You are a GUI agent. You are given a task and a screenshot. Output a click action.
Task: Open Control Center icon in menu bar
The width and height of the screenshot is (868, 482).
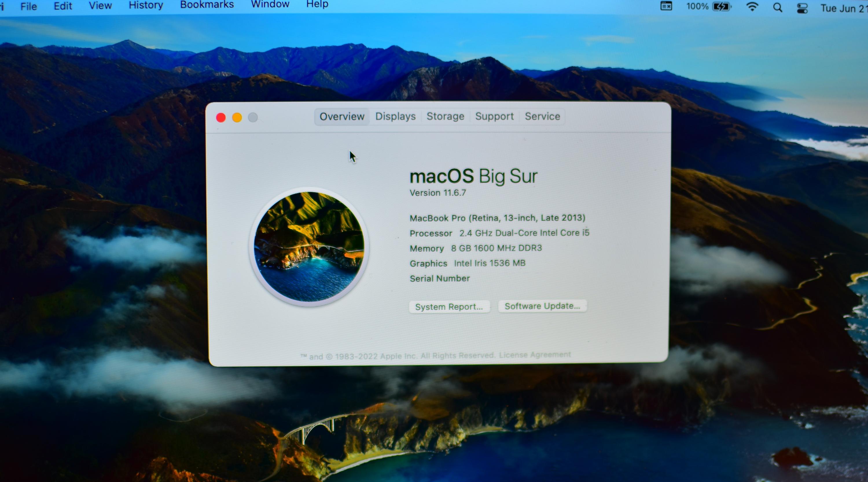coord(802,8)
